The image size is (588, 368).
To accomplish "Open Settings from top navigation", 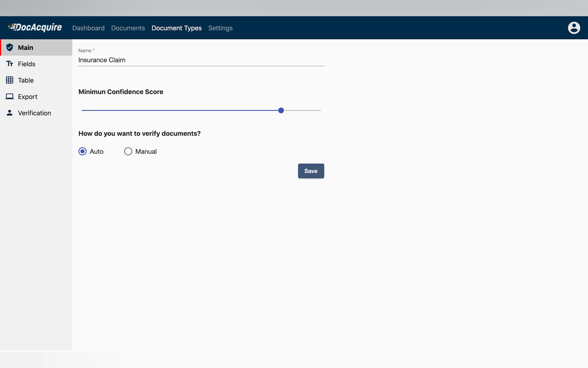I will [x=220, y=28].
